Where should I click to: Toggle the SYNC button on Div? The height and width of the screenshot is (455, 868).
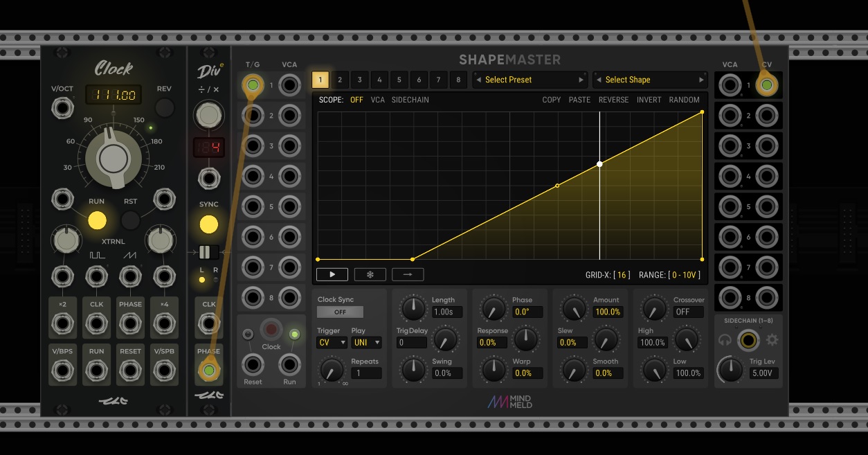[x=209, y=224]
